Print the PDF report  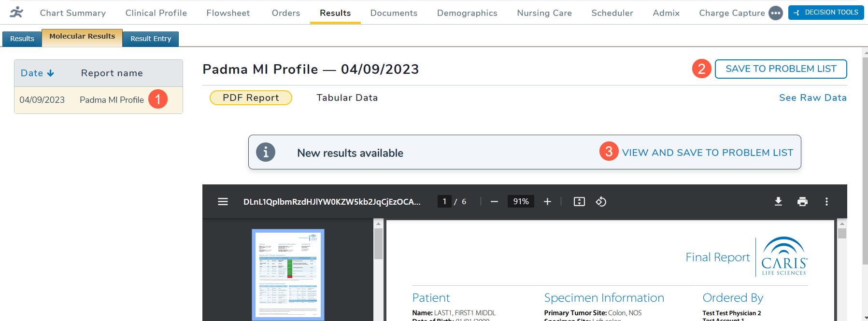pos(802,202)
